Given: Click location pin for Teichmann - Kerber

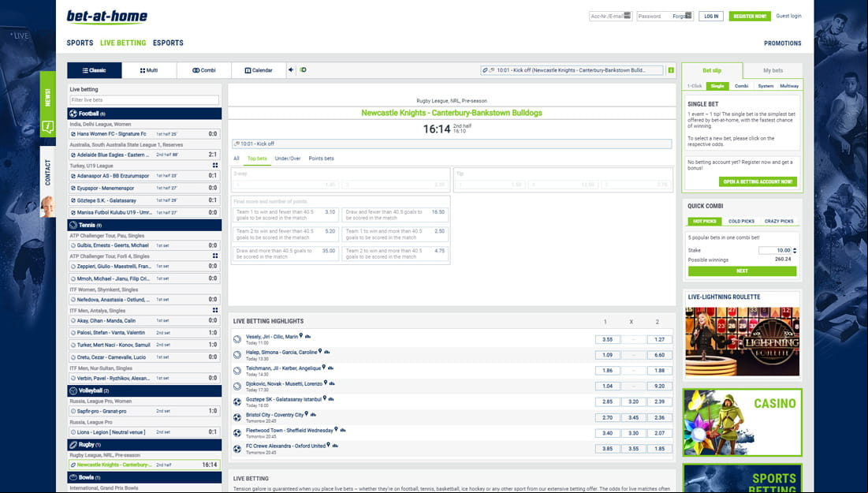Looking at the screenshot, I should point(324,368).
